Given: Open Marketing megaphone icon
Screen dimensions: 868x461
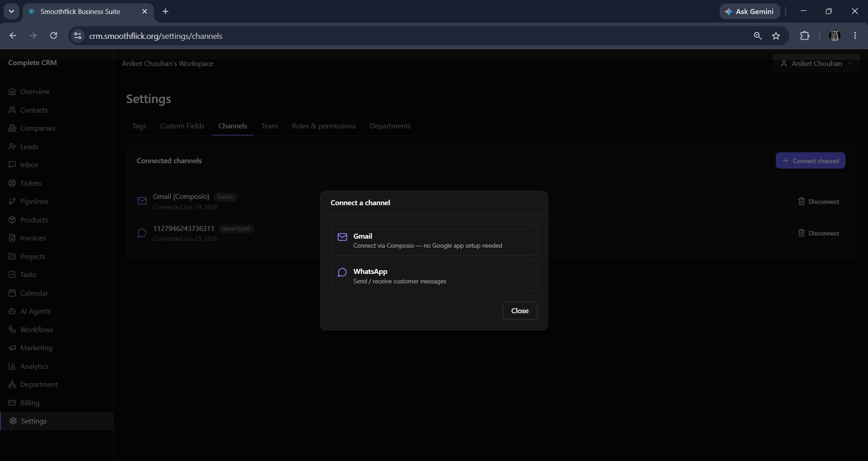Looking at the screenshot, I should pos(12,348).
